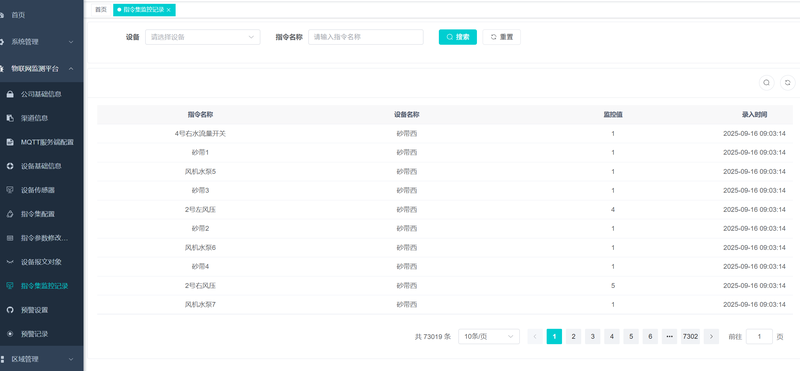Image resolution: width=800 pixels, height=371 pixels.
Task: Go to page 3
Action: [592, 336]
